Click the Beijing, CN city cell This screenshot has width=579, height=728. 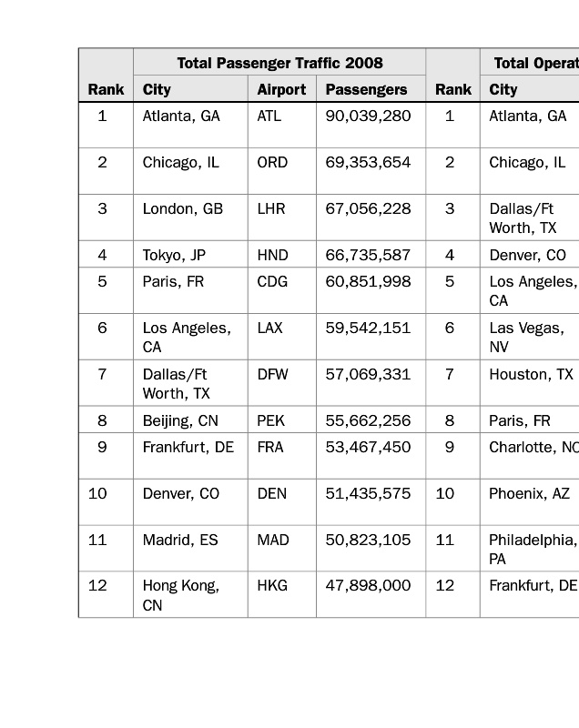tap(180, 421)
